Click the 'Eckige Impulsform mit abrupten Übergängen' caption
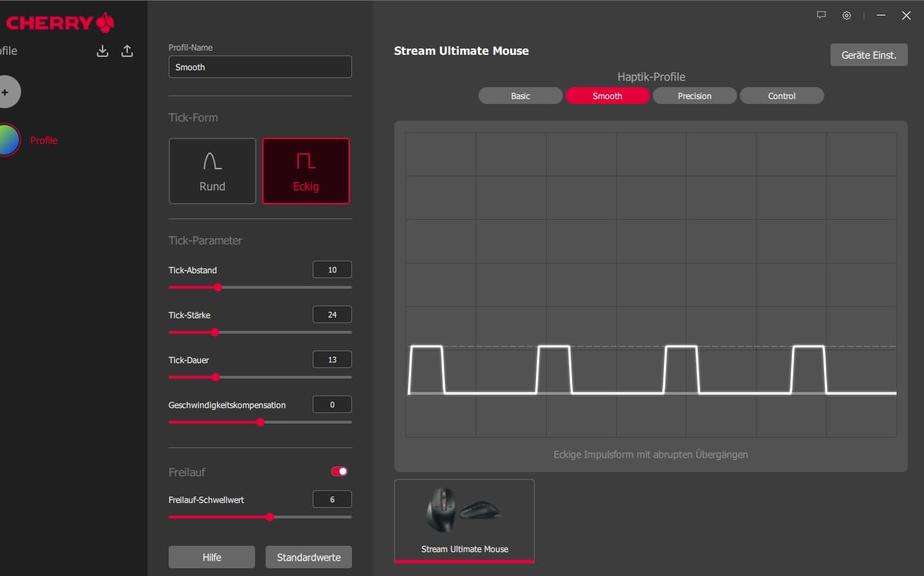This screenshot has width=924, height=576. 651,454
